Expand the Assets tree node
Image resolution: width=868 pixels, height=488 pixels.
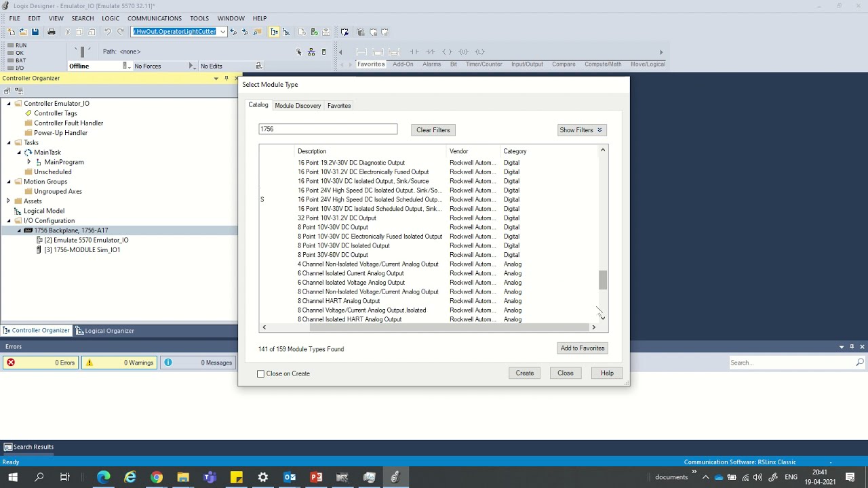(9, 201)
